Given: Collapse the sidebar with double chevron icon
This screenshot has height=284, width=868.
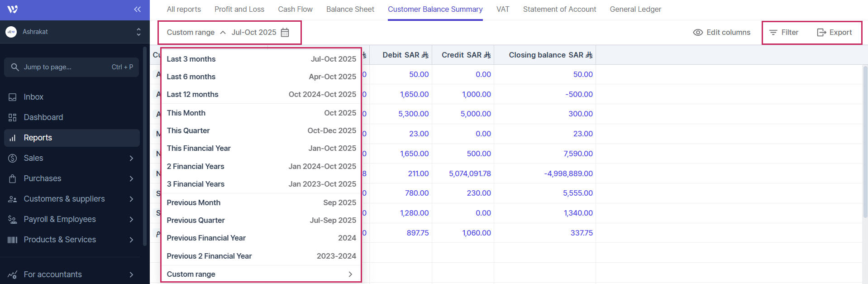Looking at the screenshot, I should coord(137,10).
